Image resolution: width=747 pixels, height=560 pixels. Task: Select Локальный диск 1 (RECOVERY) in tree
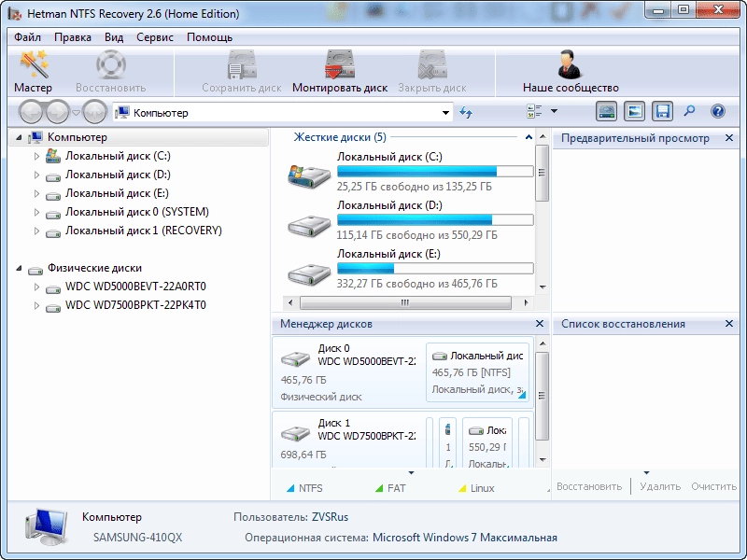coord(144,231)
